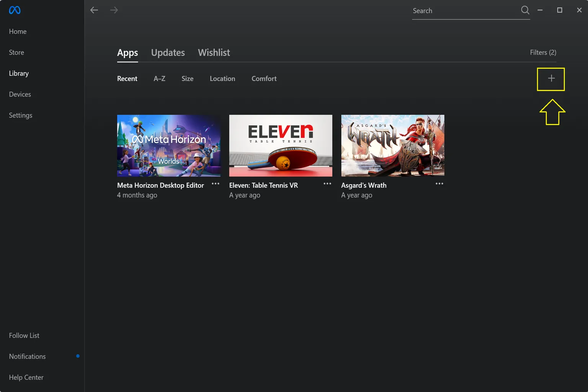Select Library in the sidebar

pyautogui.click(x=19, y=73)
